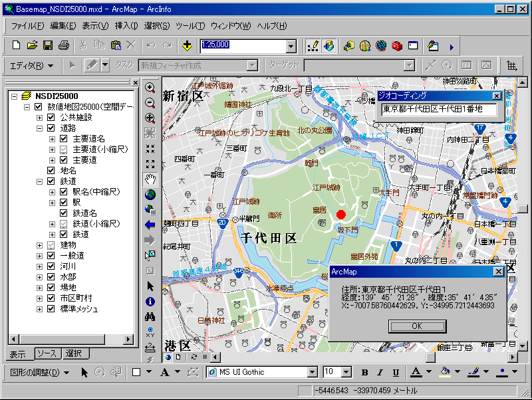Expand the 水部 layer node
This screenshot has height=400, width=532.
[x=39, y=277]
